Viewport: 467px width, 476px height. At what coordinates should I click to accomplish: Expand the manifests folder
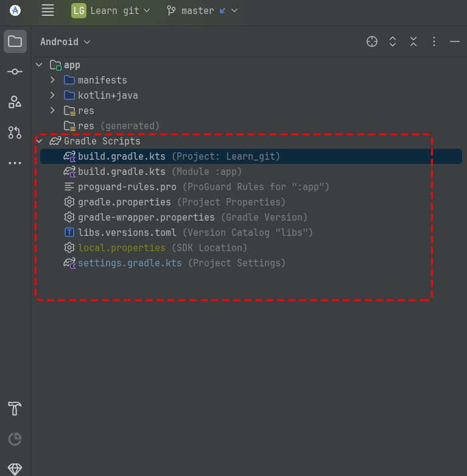[52, 80]
